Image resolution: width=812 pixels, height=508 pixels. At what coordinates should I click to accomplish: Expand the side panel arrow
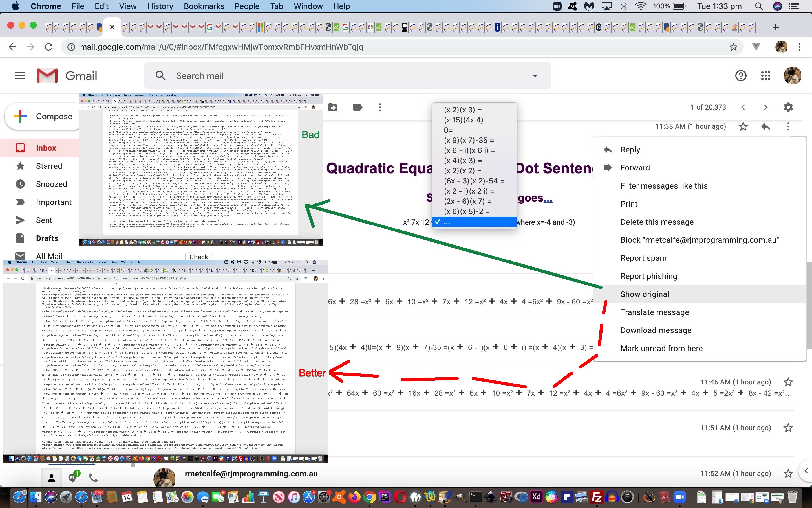[806, 471]
